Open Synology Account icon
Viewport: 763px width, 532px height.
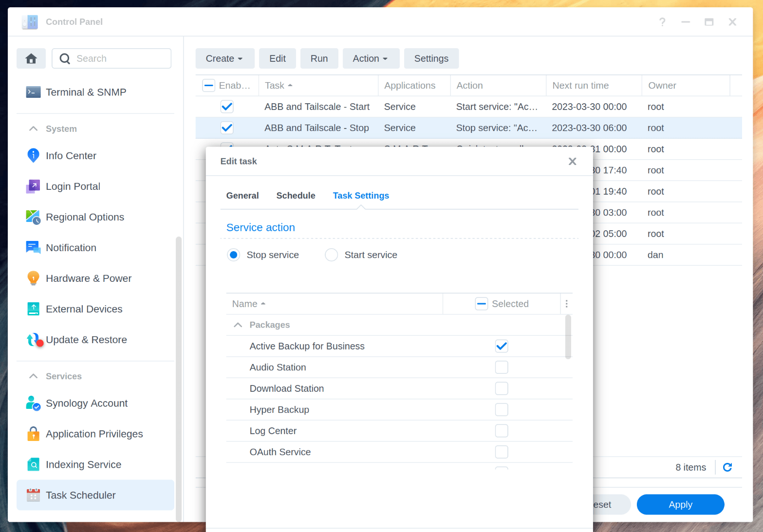pyautogui.click(x=33, y=403)
